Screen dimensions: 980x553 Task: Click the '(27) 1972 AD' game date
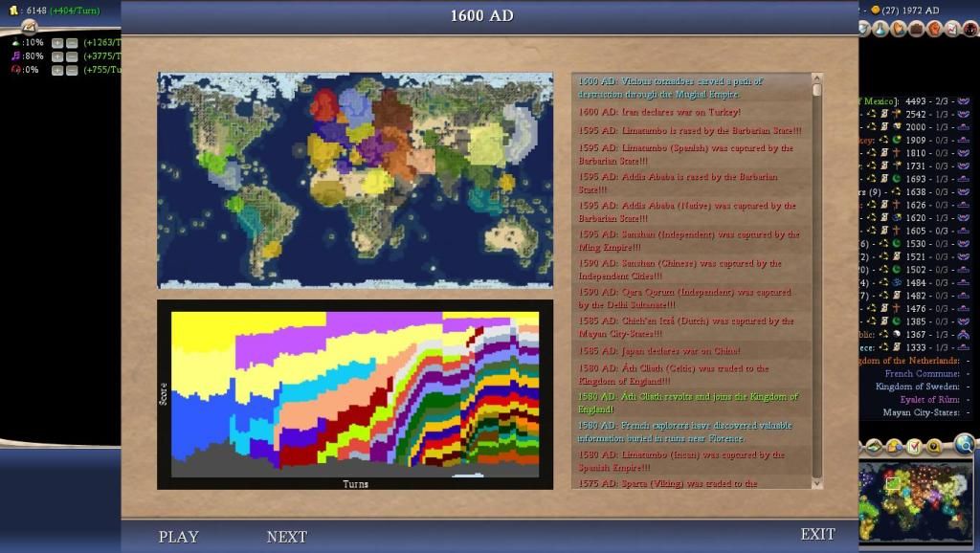(910, 11)
